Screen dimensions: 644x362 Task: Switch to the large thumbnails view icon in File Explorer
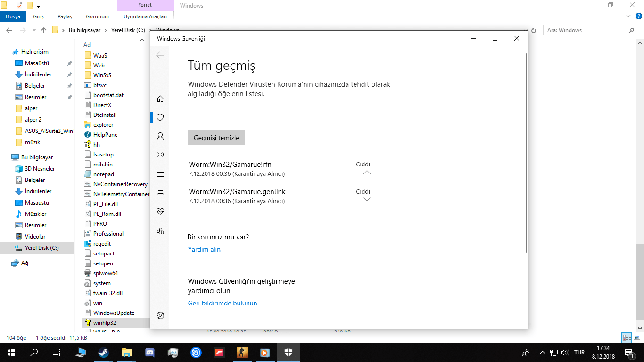(636, 337)
